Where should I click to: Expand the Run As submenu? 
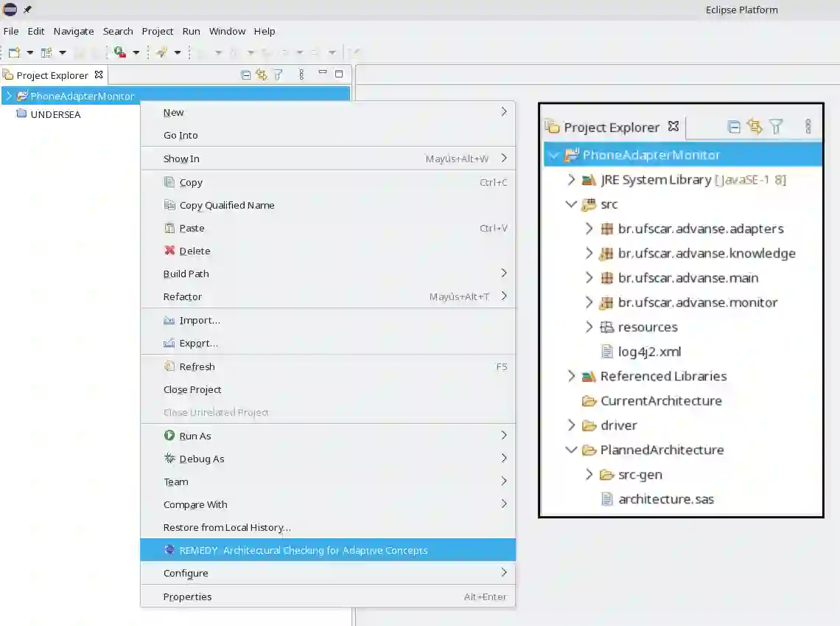point(328,436)
